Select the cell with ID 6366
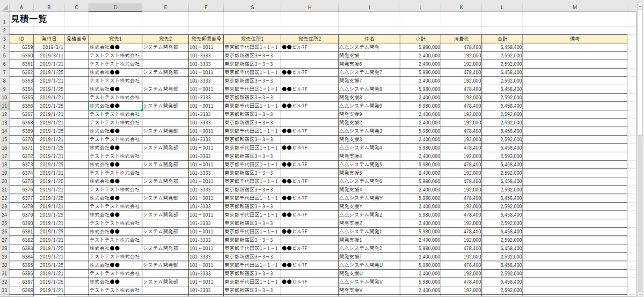 tap(21, 106)
